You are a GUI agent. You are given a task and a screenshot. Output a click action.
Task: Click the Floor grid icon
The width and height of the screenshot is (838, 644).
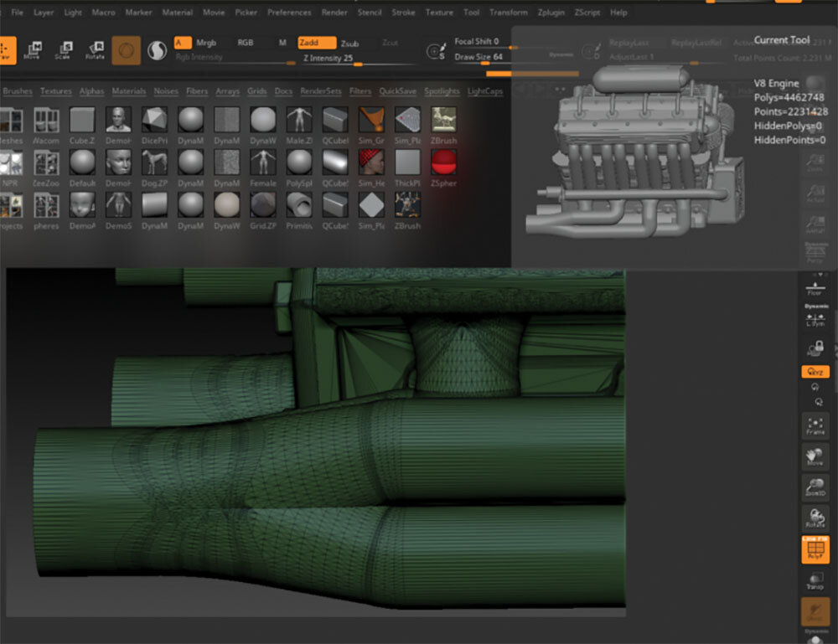[815, 288]
